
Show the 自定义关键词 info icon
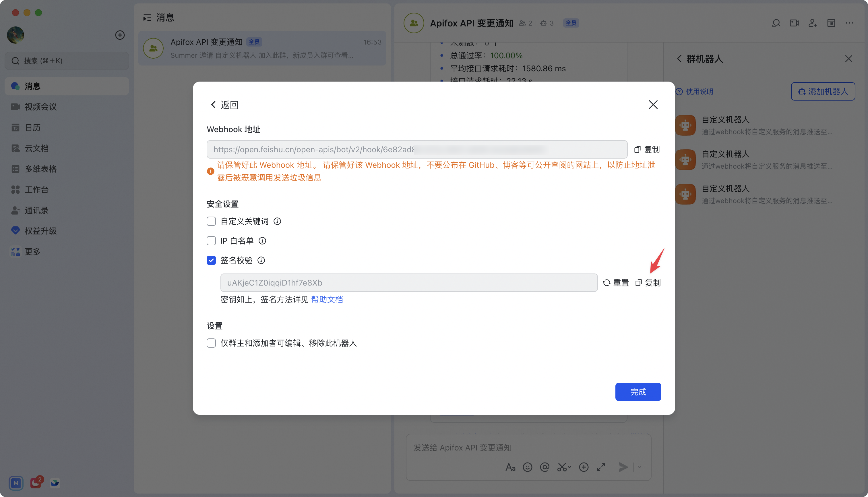click(x=277, y=221)
